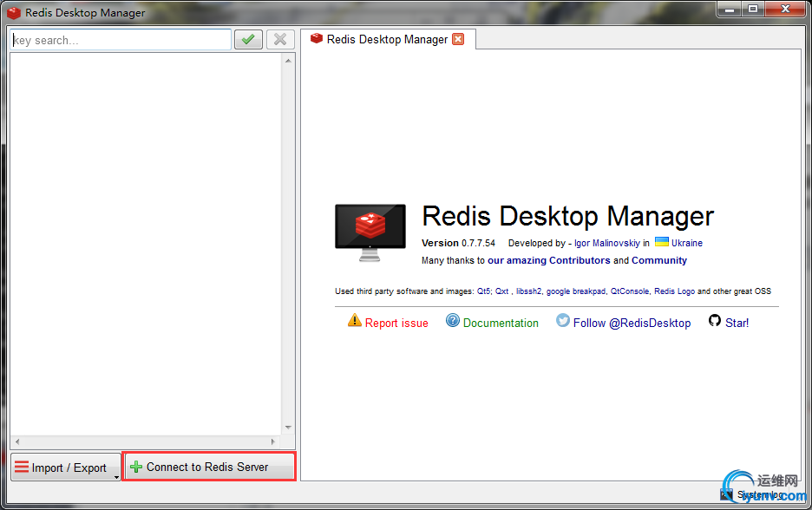Open the Ukraine link
The height and width of the screenshot is (510, 812).
[687, 243]
